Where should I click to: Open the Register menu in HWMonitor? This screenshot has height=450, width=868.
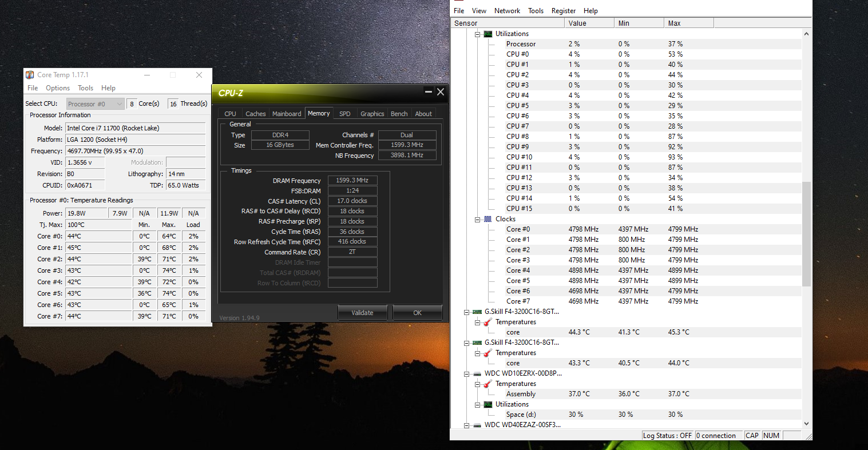click(564, 11)
